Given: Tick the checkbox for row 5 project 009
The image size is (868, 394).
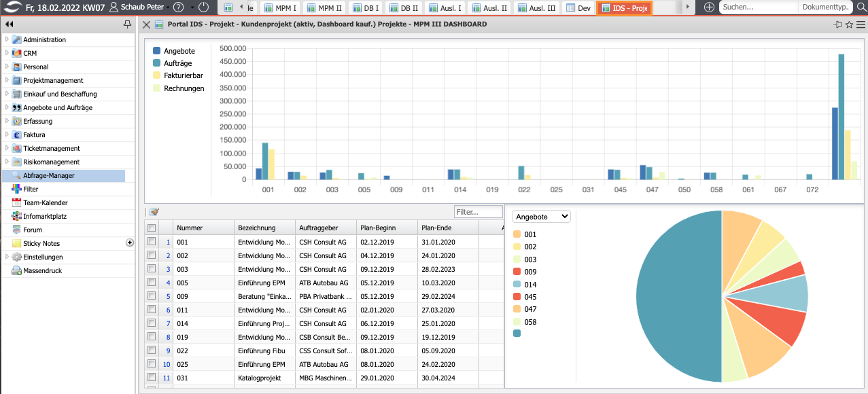Looking at the screenshot, I should tap(152, 295).
